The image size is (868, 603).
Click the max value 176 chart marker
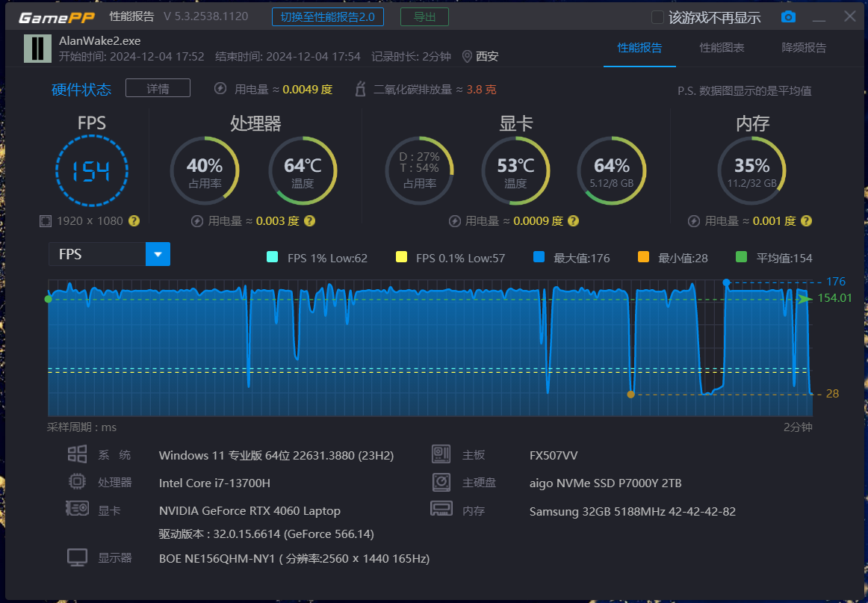point(726,282)
